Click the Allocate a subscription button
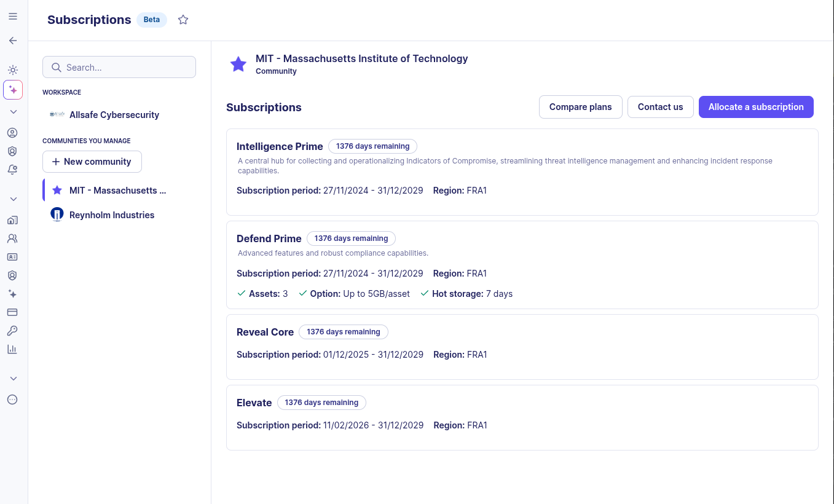This screenshot has height=504, width=834. click(x=756, y=106)
